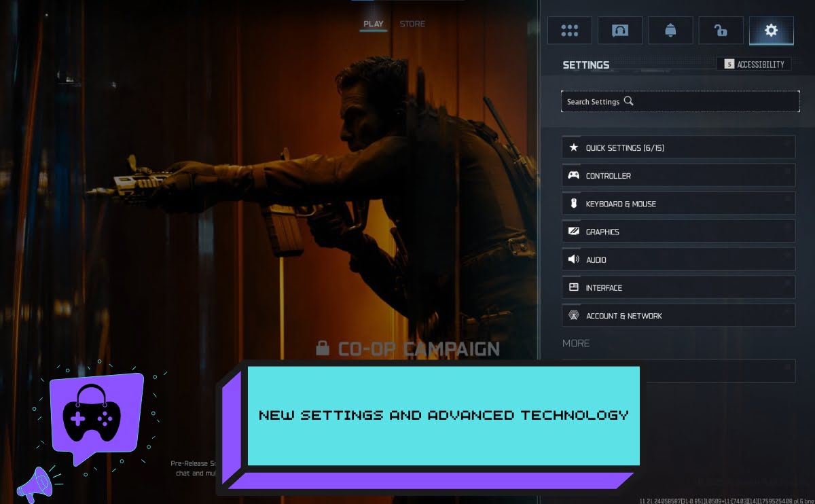
Task: Open the app grid icon in top toolbar
Action: coord(569,30)
